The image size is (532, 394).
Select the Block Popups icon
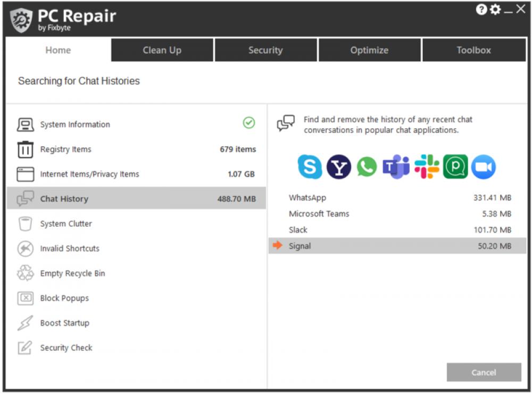click(x=25, y=298)
